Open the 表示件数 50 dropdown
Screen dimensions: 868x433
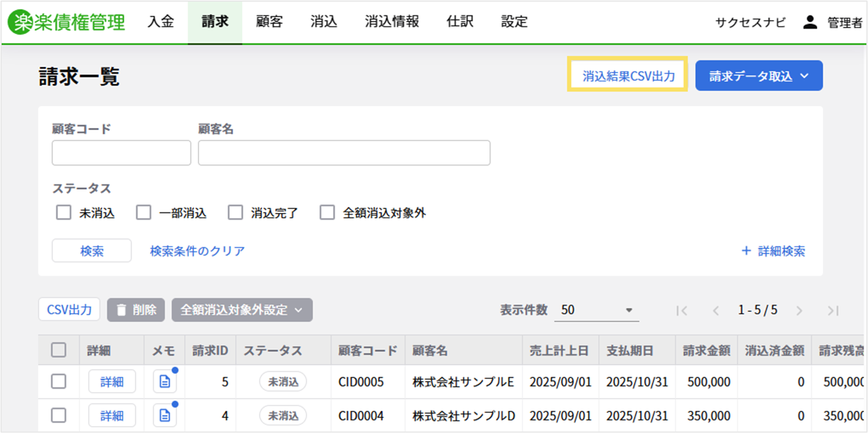click(x=596, y=310)
